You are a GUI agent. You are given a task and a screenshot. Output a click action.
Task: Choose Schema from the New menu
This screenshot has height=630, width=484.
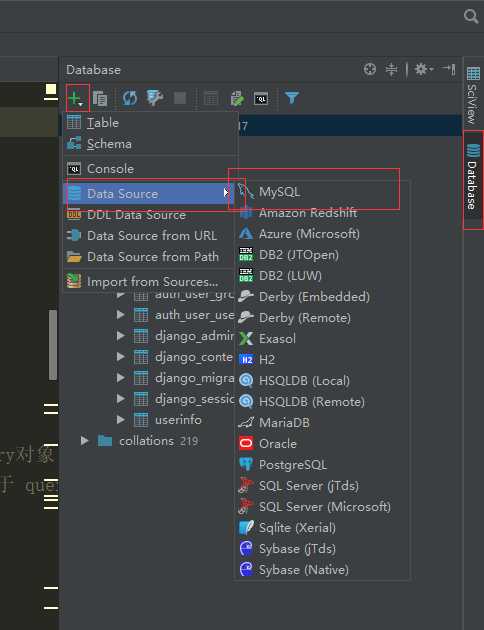coord(151,144)
